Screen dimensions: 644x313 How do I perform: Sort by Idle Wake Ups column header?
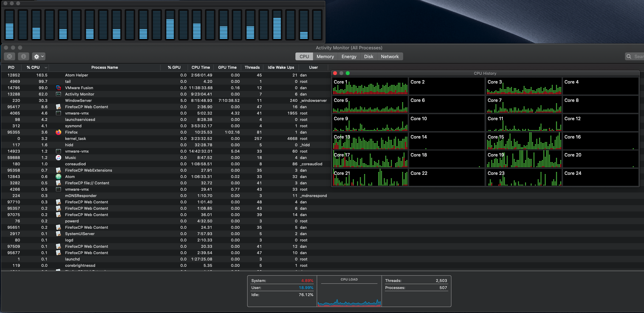[281, 67]
